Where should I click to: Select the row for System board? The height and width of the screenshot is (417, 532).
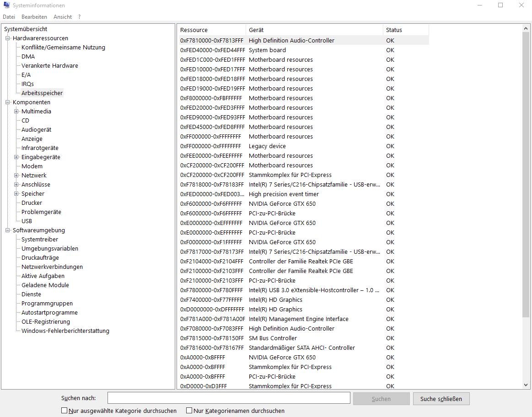click(x=303, y=50)
